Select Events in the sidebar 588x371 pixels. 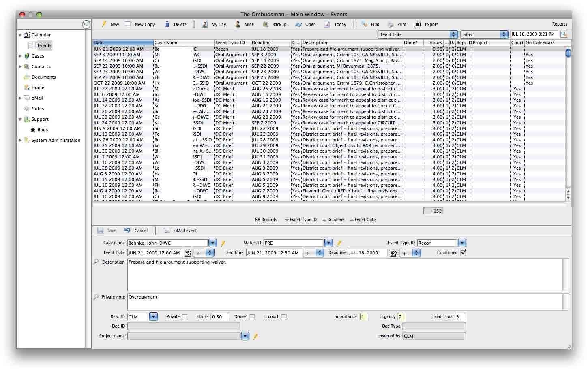pyautogui.click(x=44, y=45)
